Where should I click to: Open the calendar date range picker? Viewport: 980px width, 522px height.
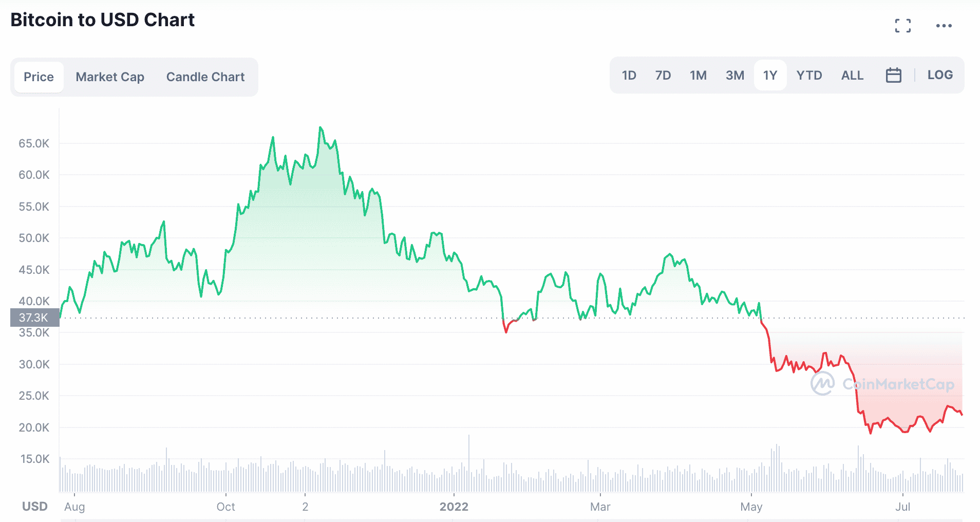click(894, 75)
